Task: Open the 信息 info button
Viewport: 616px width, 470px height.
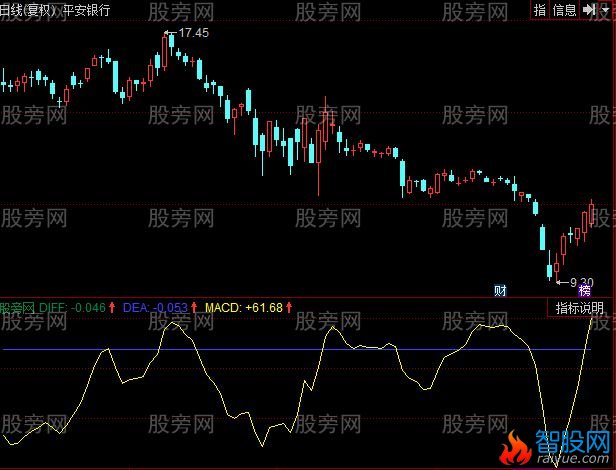Action: click(564, 9)
